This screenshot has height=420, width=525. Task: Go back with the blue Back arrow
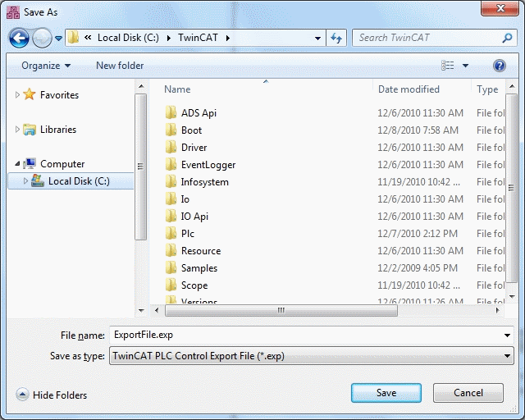(x=19, y=38)
